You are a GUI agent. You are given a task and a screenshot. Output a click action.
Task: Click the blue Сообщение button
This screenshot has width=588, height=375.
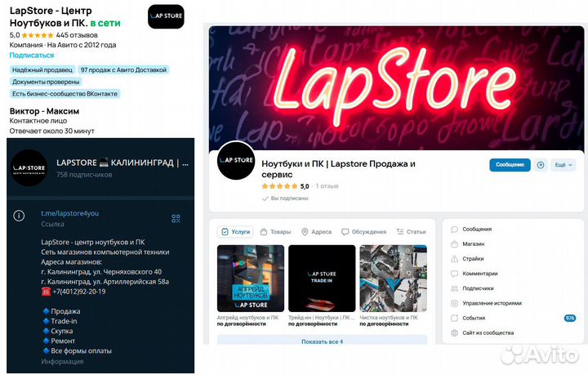(x=510, y=165)
